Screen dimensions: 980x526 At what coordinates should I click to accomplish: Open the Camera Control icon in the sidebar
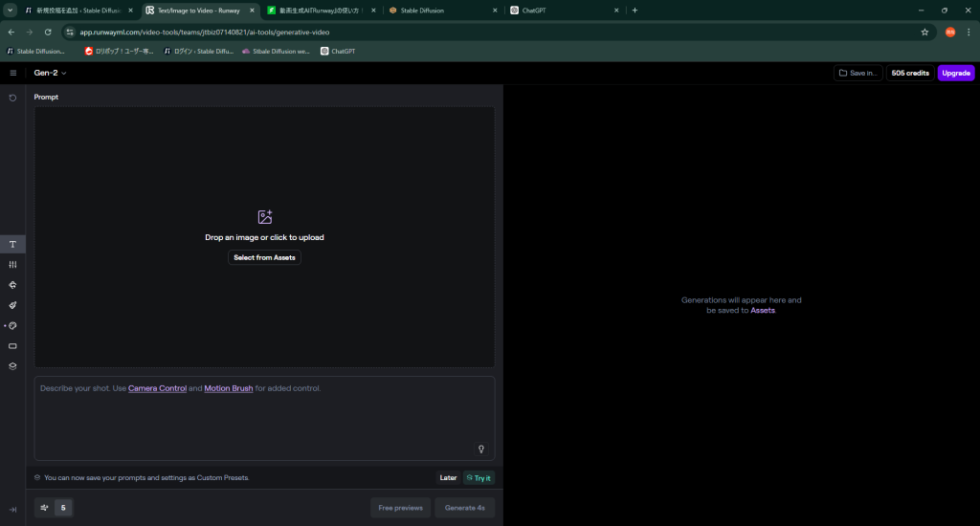pyautogui.click(x=12, y=285)
